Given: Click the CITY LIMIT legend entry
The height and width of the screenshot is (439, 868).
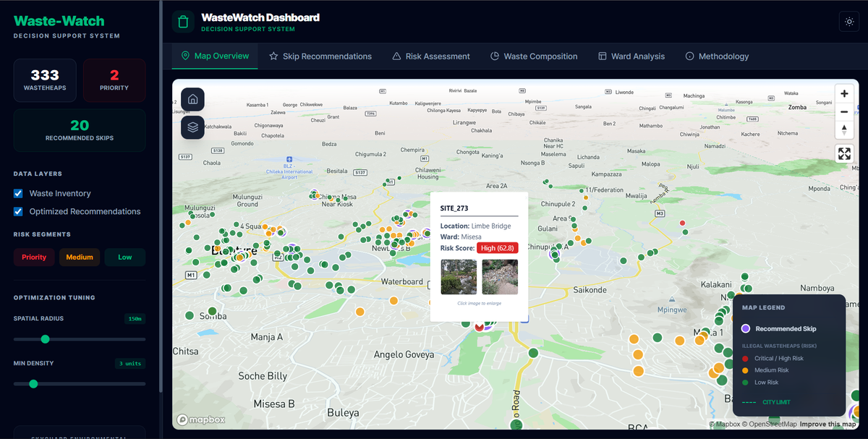Looking at the screenshot, I should click(x=766, y=402).
